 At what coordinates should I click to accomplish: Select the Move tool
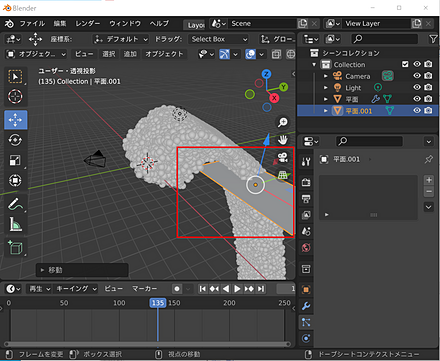pos(15,120)
